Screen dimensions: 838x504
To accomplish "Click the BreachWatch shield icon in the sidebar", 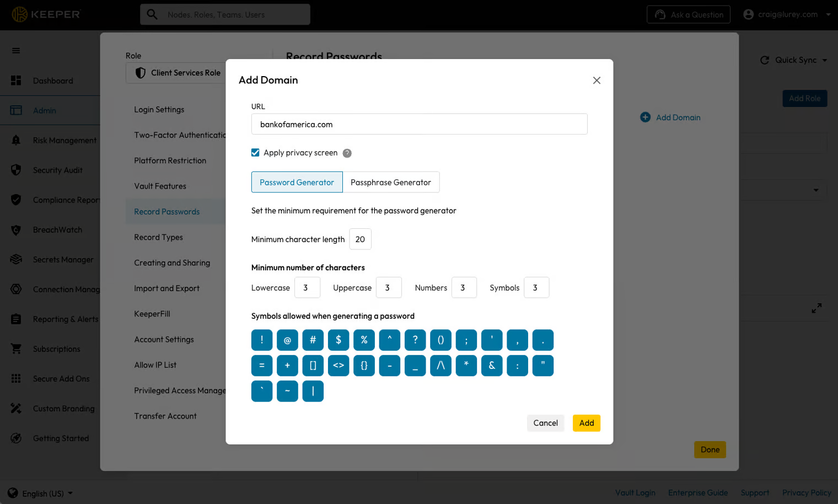I will 16,230.
